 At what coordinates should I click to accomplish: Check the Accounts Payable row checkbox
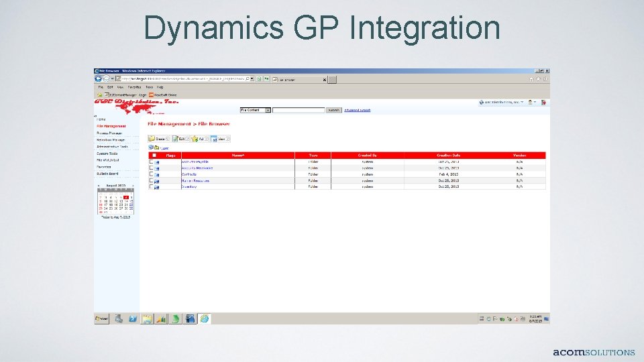point(151,162)
